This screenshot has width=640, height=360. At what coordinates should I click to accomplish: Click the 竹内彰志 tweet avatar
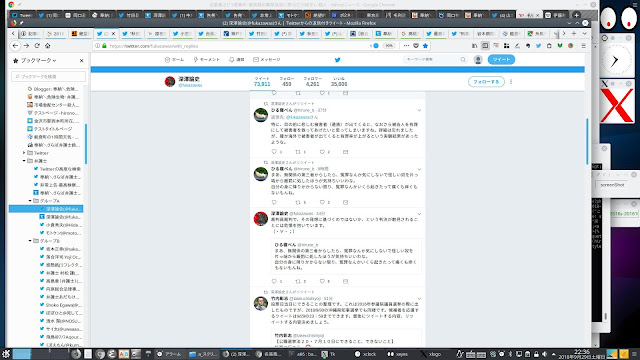coord(261,304)
